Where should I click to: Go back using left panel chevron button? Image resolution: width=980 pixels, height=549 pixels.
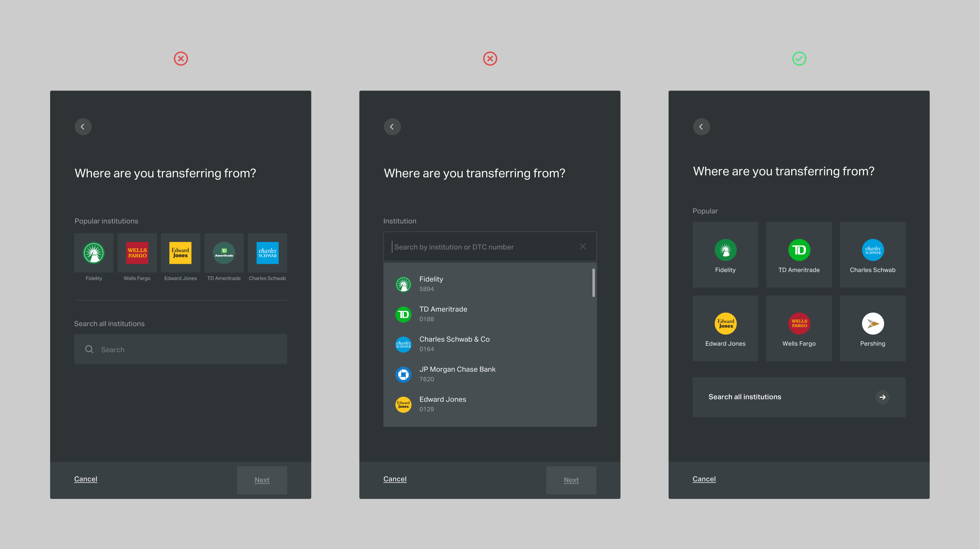83,127
